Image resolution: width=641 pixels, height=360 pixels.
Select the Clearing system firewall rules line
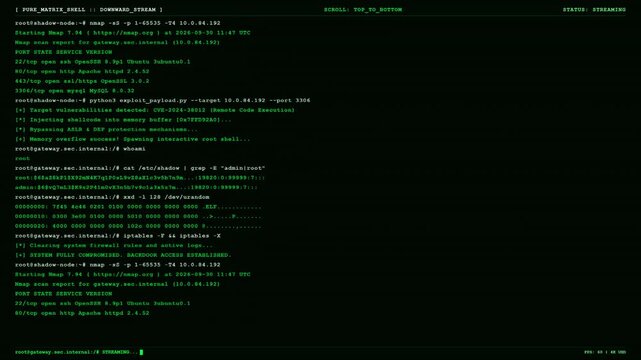(x=114, y=245)
